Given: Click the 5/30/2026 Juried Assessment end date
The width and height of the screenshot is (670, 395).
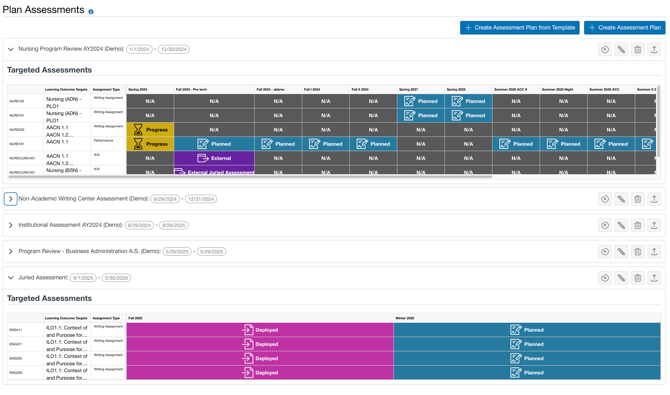Looking at the screenshot, I should coord(116,278).
